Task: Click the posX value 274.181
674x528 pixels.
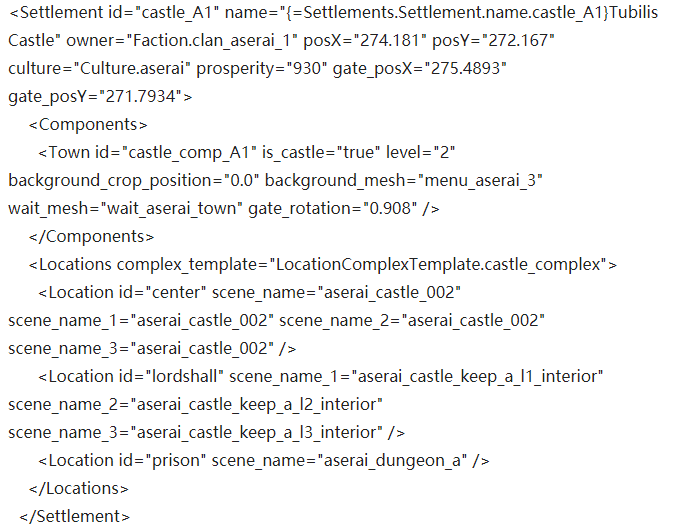Action: coord(389,40)
